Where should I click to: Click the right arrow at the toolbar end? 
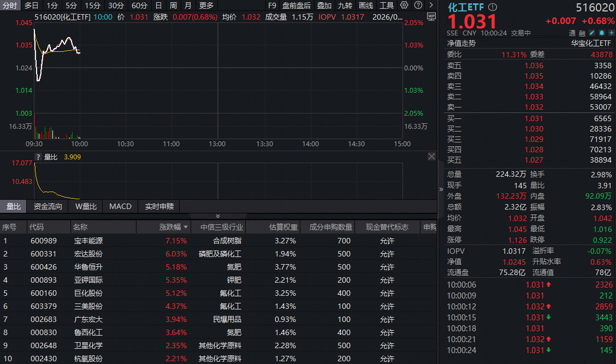tap(431, 5)
